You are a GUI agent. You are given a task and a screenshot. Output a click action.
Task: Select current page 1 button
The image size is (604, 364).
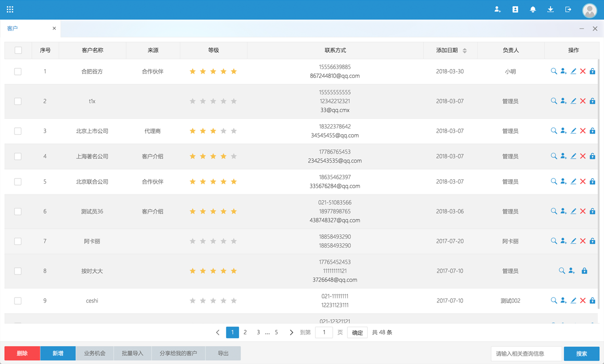pyautogui.click(x=232, y=332)
